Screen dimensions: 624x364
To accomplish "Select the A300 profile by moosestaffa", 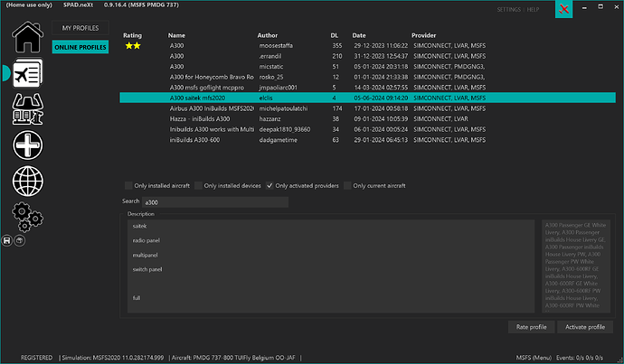I will tap(368, 46).
